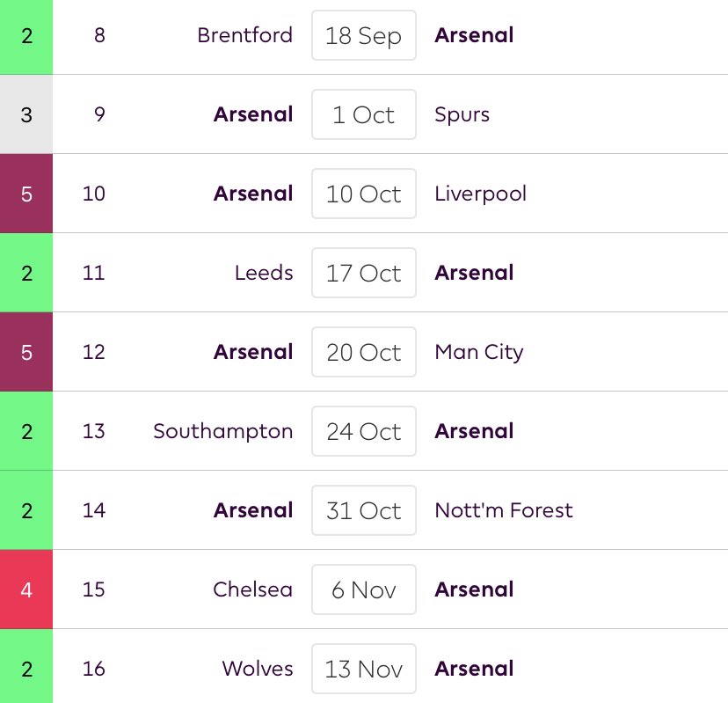
Task: Select the 10 Oct fixture date
Action: coord(363,194)
